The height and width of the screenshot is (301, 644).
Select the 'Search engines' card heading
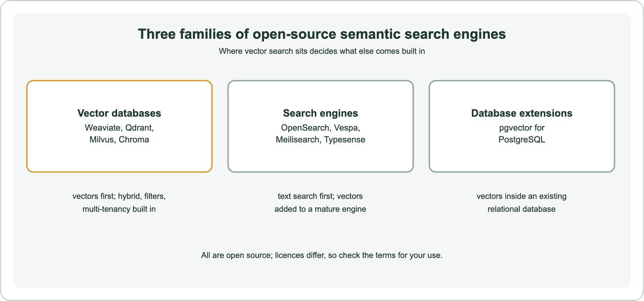pyautogui.click(x=320, y=113)
